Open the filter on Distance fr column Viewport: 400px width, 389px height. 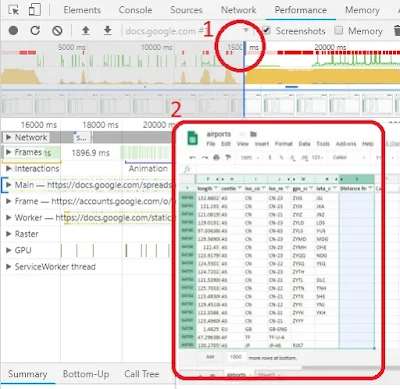click(x=370, y=189)
